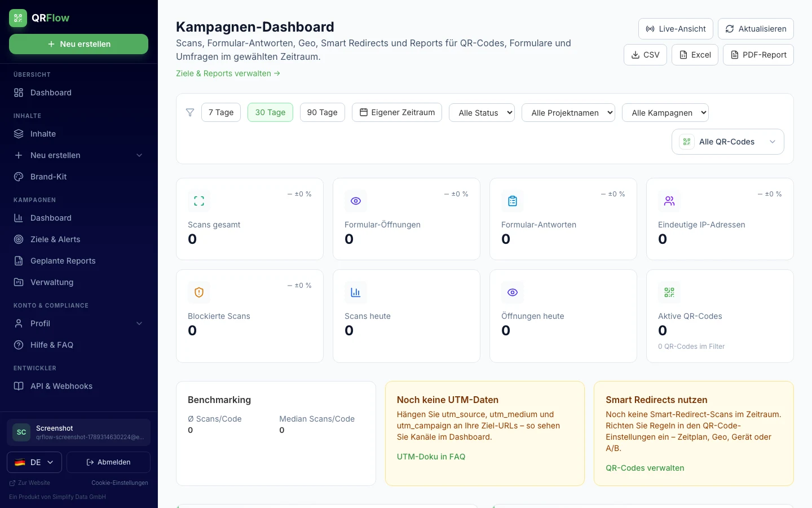Click the Median Scans/Code label

tap(317, 419)
